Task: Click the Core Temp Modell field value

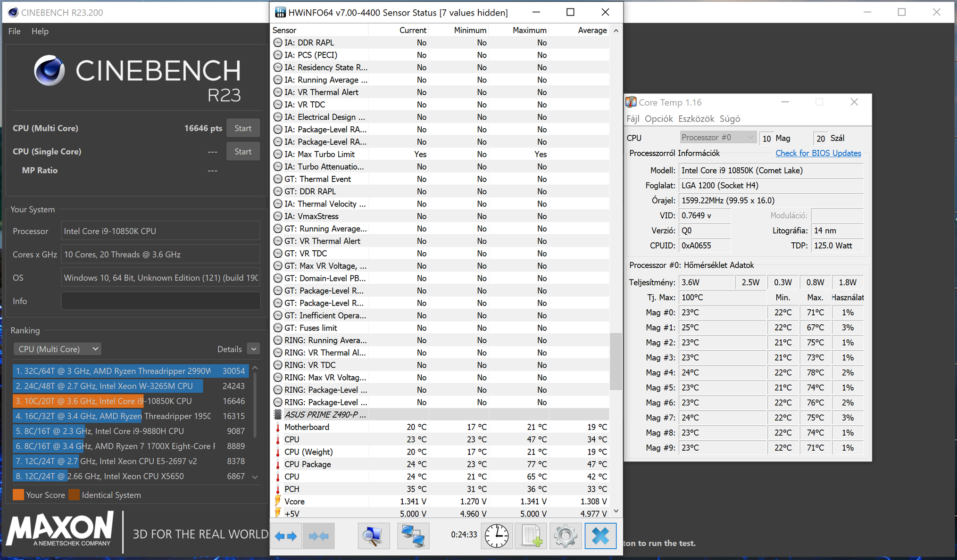Action: click(771, 170)
